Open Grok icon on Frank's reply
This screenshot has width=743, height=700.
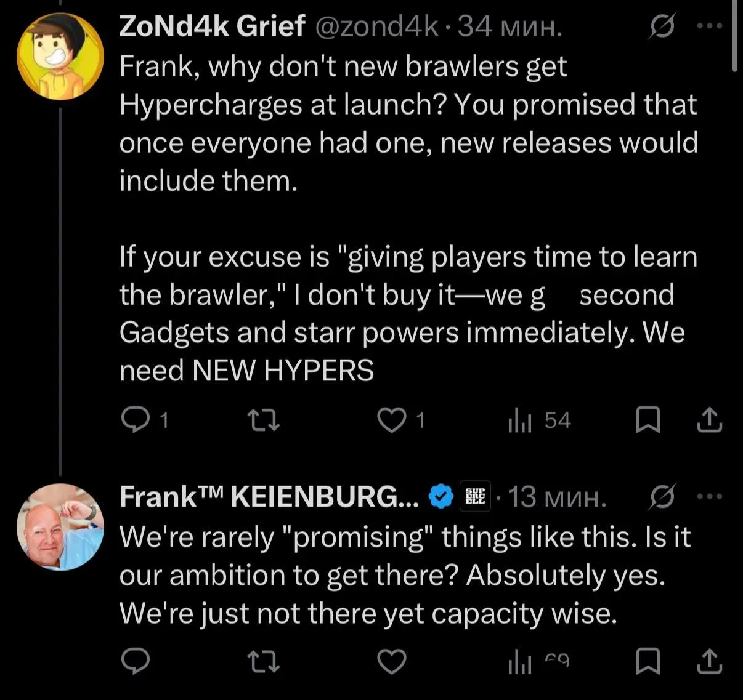[x=663, y=496]
